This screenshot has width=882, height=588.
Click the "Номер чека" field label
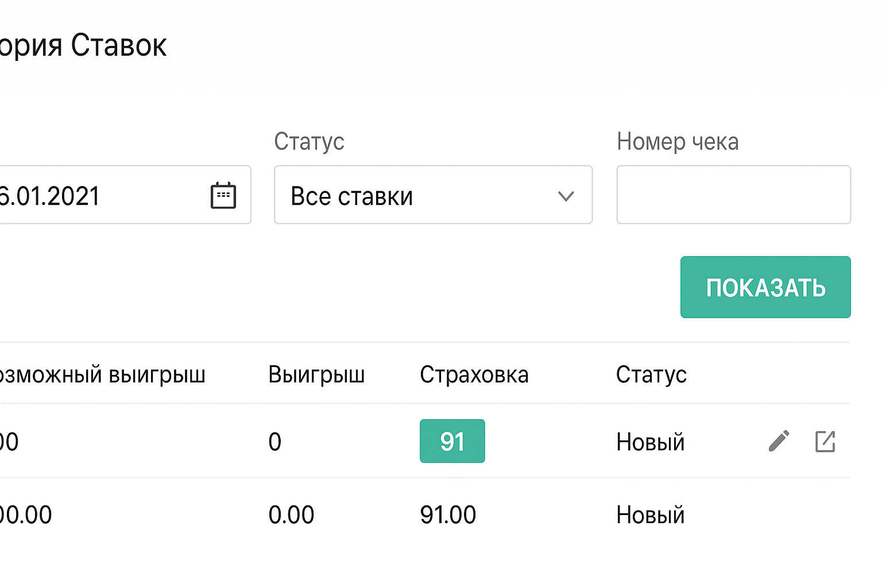(x=678, y=141)
